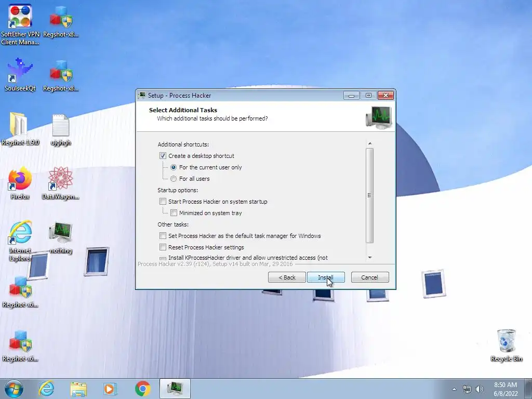Click the task list scroll up arrow

(370, 143)
